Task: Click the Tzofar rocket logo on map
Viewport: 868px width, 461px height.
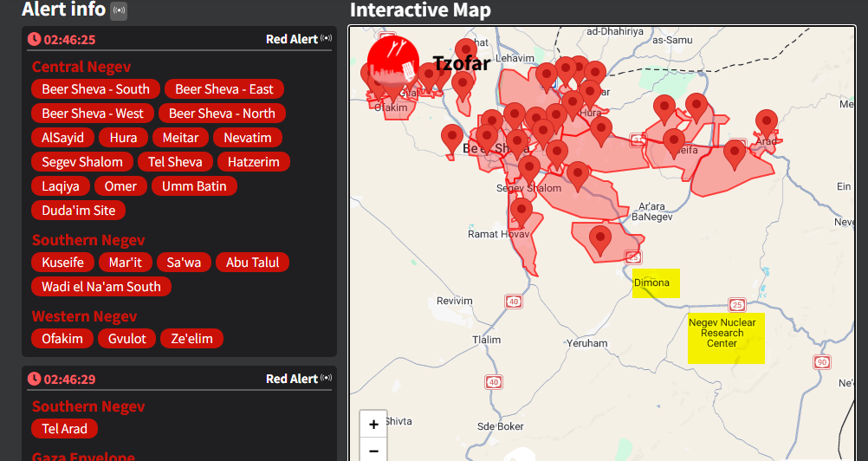Action: [393, 61]
